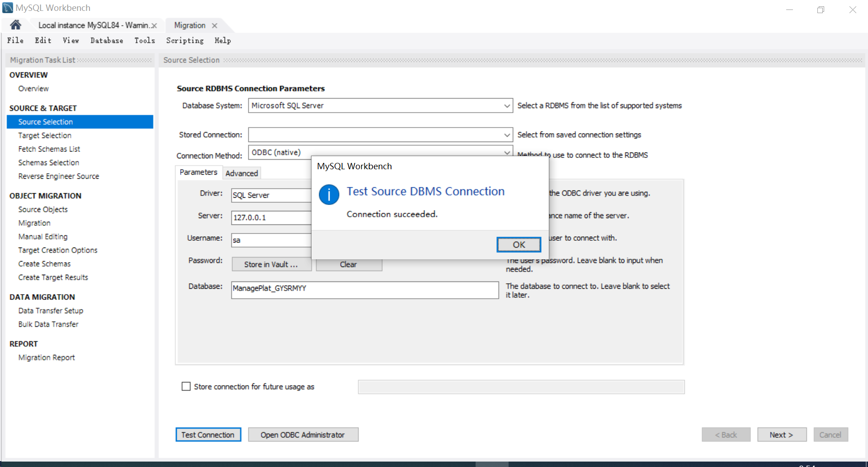This screenshot has height=467, width=868.
Task: Tick Store connection for future usage checkbox
Action: coord(186,386)
